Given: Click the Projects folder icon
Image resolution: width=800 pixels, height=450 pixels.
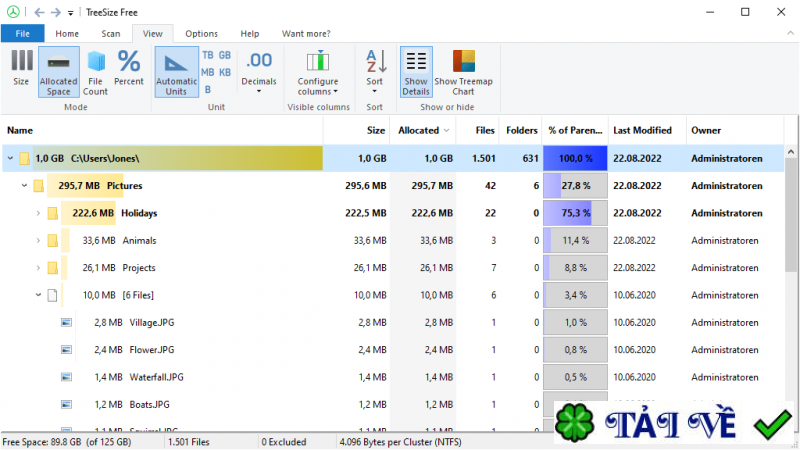Looking at the screenshot, I should coord(53,268).
